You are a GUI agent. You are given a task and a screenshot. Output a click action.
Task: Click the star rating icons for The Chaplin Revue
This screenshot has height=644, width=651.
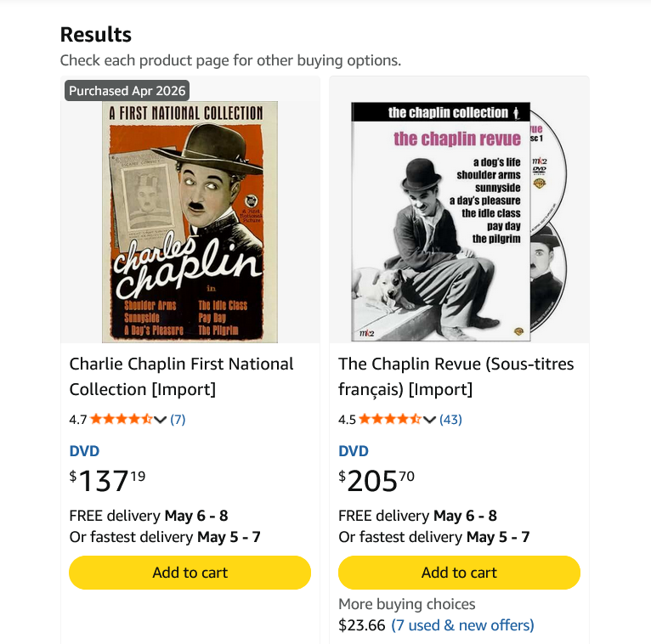pos(389,419)
